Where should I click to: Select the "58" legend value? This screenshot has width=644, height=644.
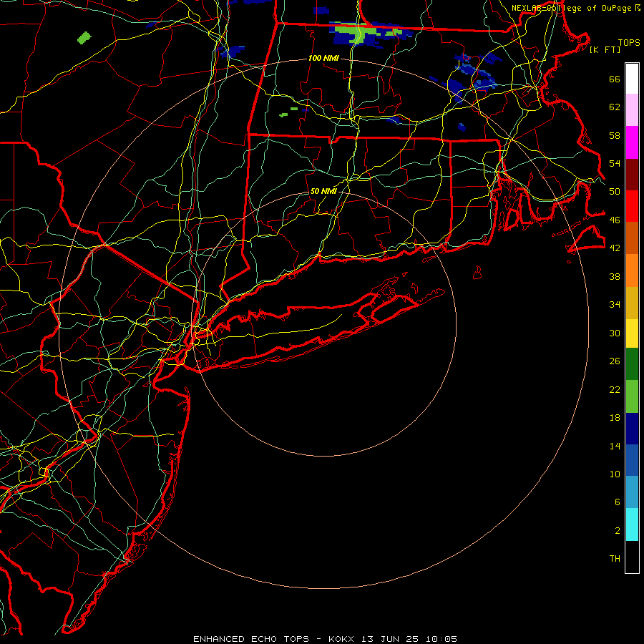pos(615,135)
